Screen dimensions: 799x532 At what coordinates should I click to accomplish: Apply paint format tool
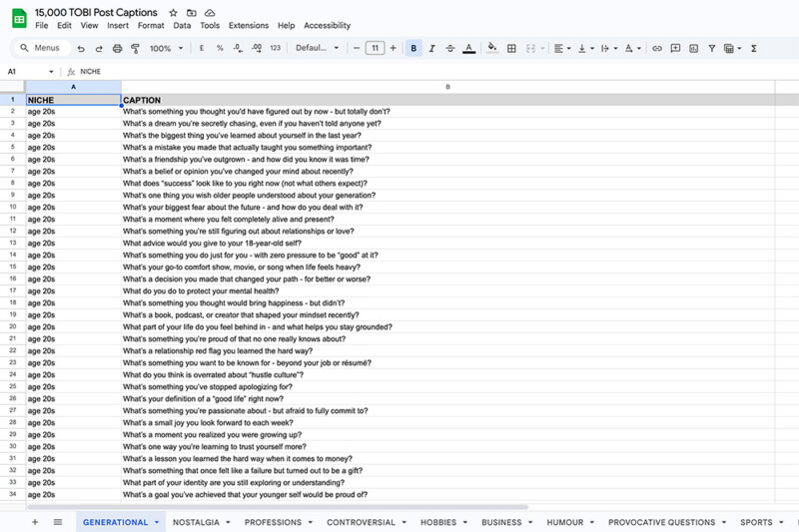tap(135, 48)
